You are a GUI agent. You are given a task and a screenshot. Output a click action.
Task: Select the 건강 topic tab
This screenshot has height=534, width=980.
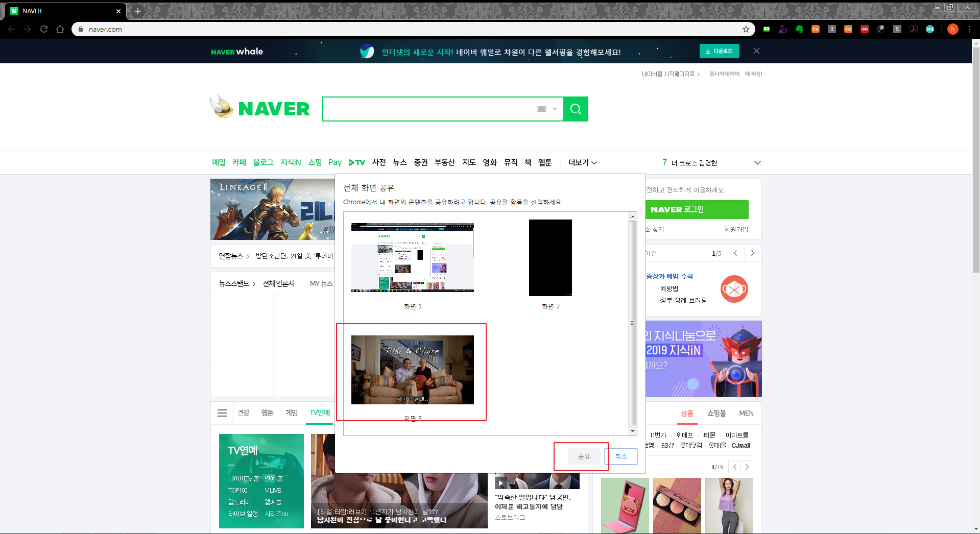pos(244,412)
